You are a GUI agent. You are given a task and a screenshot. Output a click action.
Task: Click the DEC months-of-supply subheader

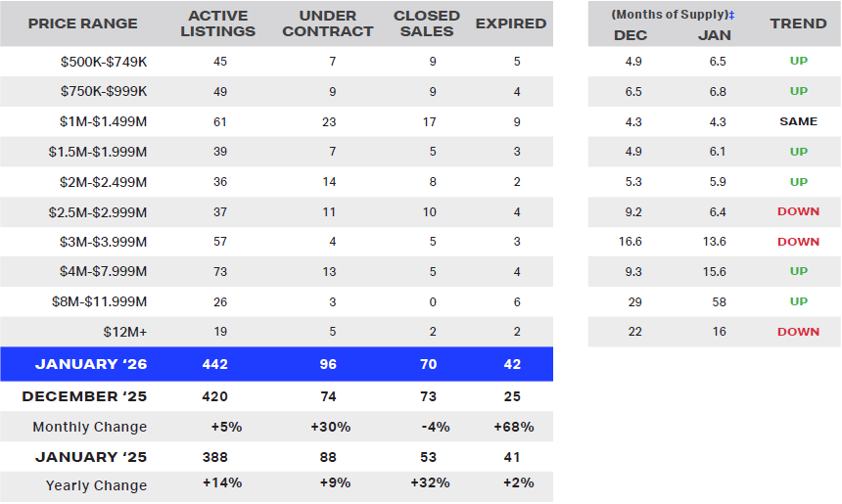click(x=631, y=35)
